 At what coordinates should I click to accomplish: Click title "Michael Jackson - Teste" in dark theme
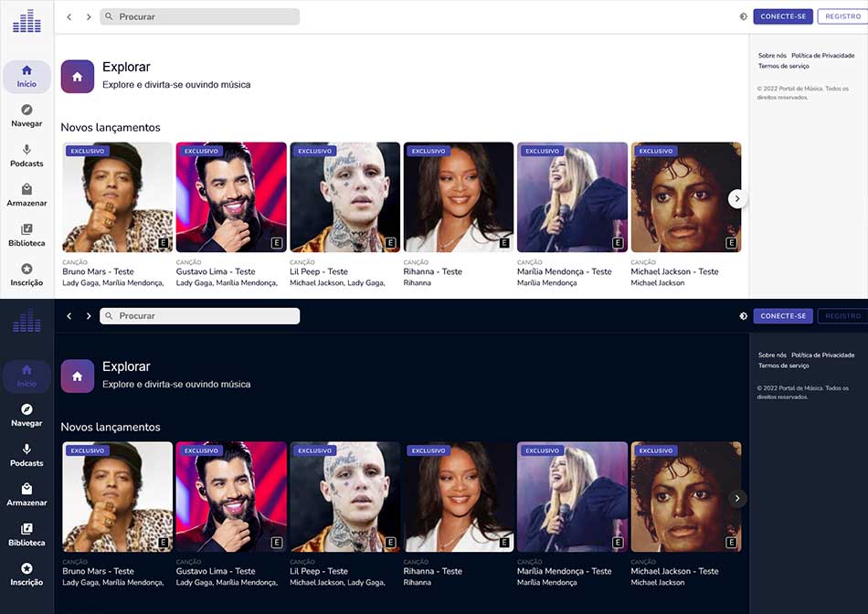(x=675, y=571)
